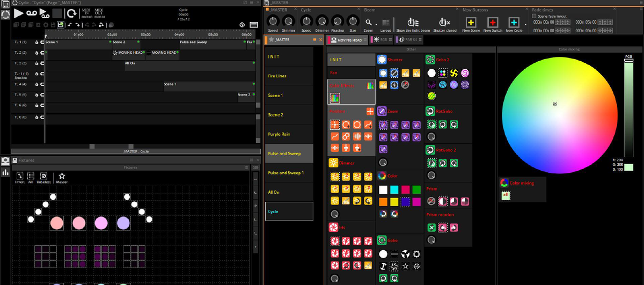Switch to the RGB fixture tab
Image resolution: width=644 pixels, height=285 pixels.
coord(381,40)
